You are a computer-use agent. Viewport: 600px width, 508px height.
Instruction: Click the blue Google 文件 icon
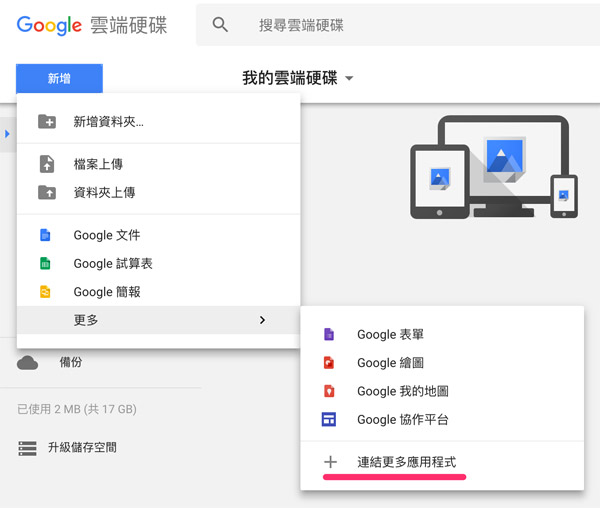45,235
